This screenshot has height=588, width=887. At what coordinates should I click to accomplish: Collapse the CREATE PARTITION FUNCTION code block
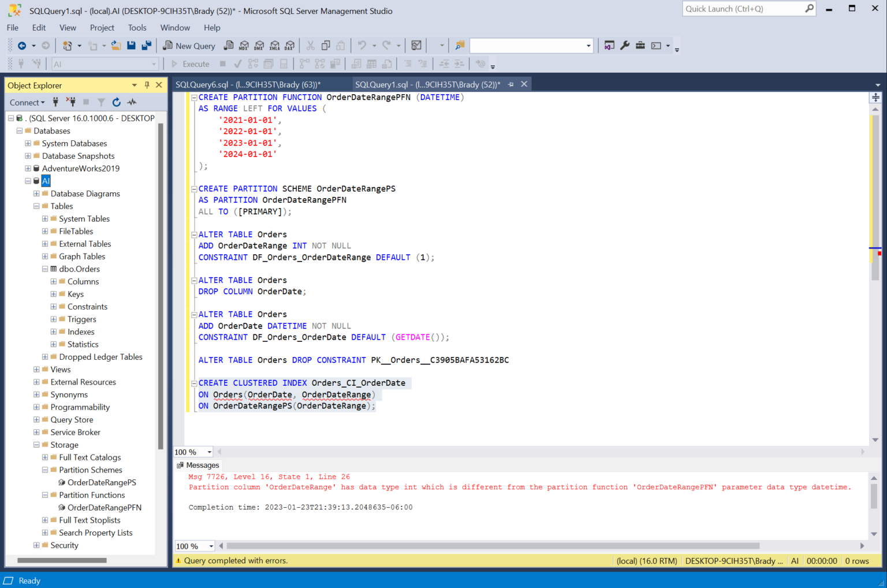point(195,98)
